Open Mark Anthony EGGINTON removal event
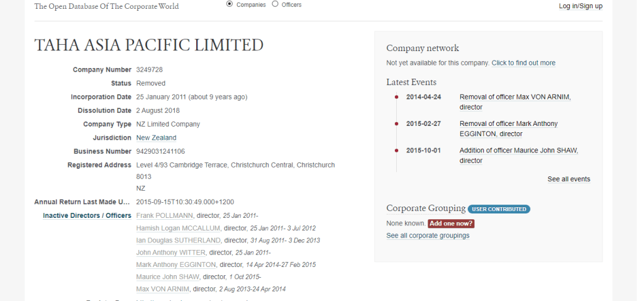 coord(508,124)
